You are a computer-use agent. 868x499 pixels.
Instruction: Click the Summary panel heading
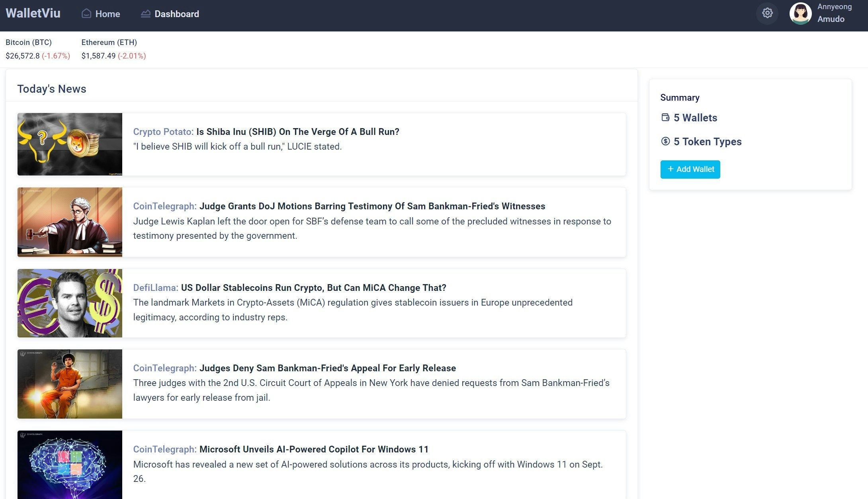pos(680,97)
